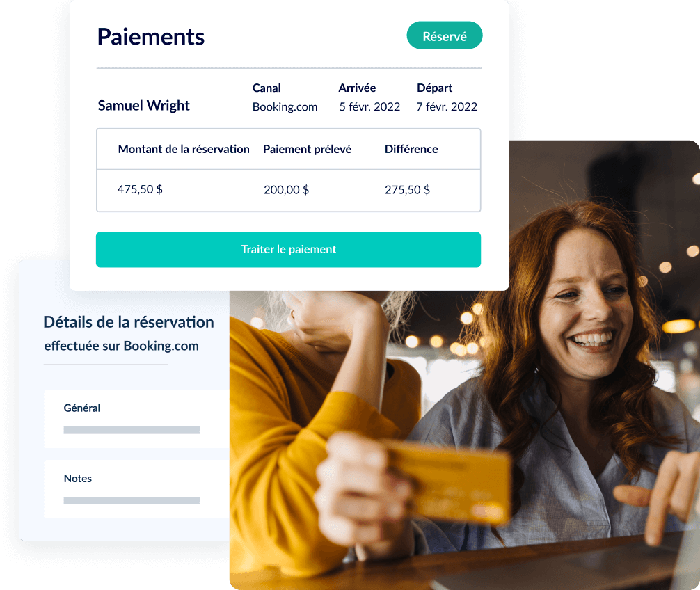
Task: Click the Détails de la réservation heading
Action: (x=129, y=321)
